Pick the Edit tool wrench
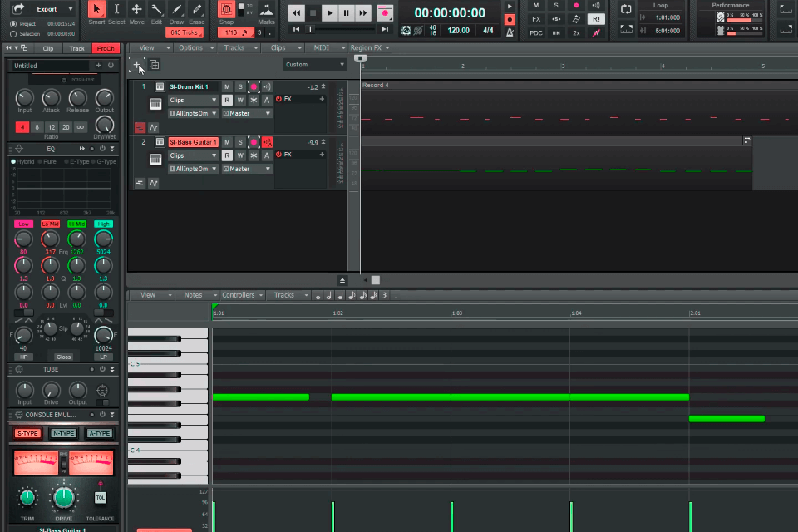Screen dimensions: 798x532 [x=156, y=9]
